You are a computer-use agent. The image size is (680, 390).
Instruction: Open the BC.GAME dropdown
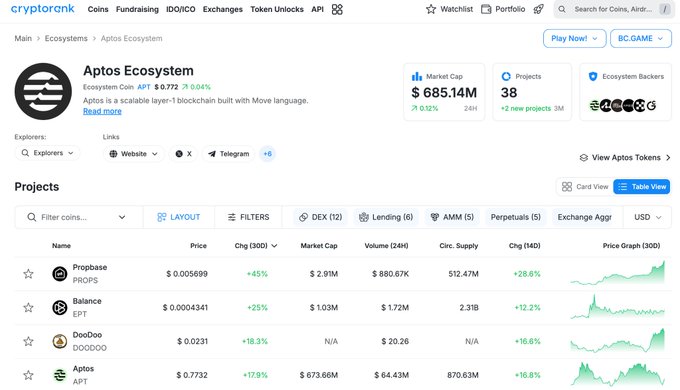coord(641,39)
